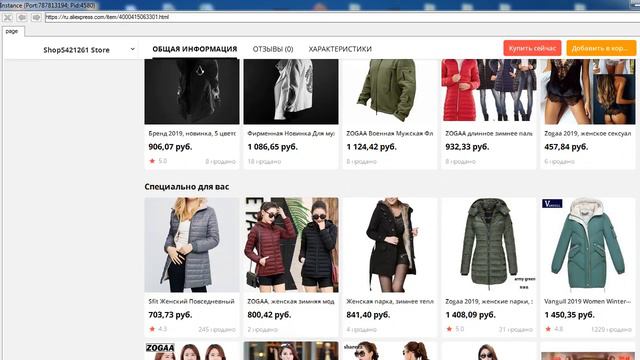Click the star rating on the 906,07 руб. item
Image resolution: width=640 pixels, height=360 pixels.
(158, 161)
